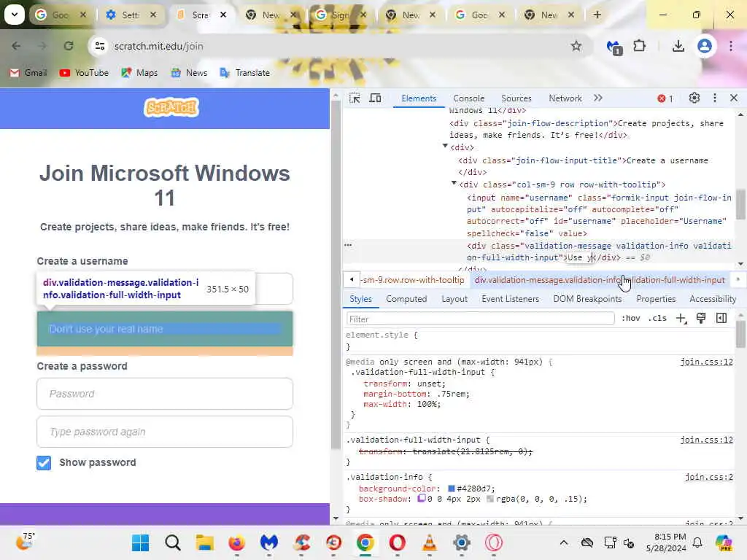
Task: Toggle computed styles sidebar icon
Action: click(x=721, y=319)
